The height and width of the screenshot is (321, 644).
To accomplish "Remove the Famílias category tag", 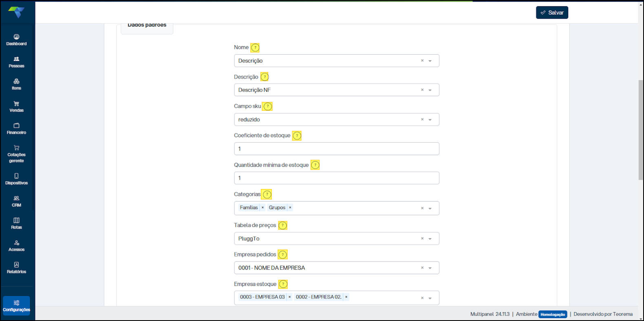I will click(263, 208).
